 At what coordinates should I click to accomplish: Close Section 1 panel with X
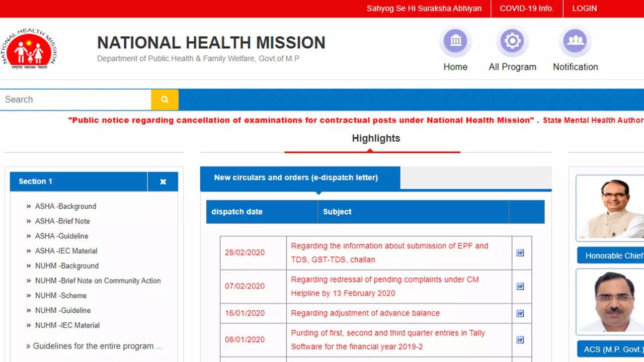click(x=163, y=182)
